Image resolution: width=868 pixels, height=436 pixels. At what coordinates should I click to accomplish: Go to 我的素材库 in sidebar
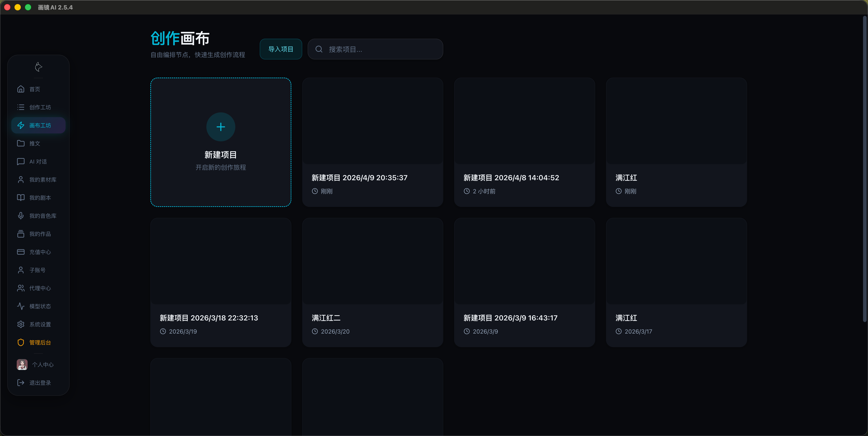tap(42, 180)
